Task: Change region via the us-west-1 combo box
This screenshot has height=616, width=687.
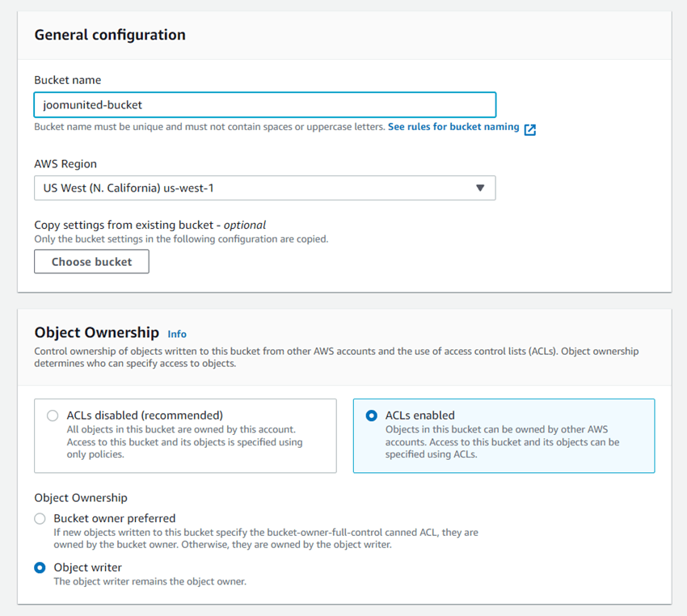Action: 264,188
